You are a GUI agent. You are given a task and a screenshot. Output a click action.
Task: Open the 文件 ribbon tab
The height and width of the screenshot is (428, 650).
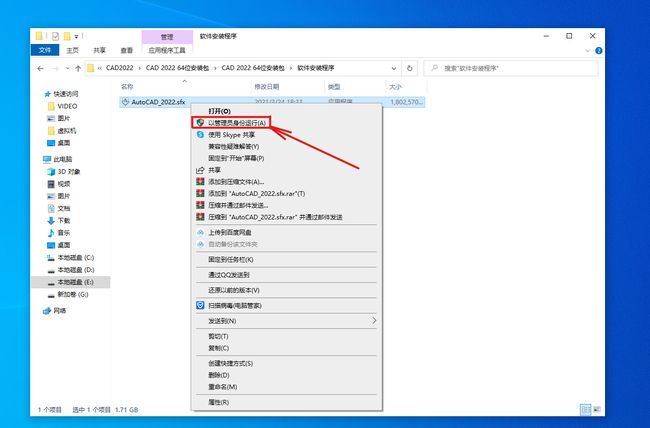[x=45, y=50]
